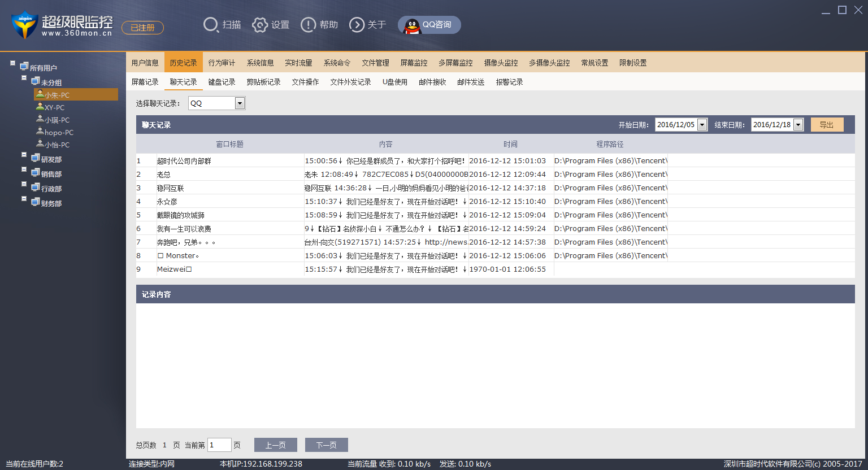Click the 行政部 group icon
868x470 pixels.
click(x=35, y=188)
